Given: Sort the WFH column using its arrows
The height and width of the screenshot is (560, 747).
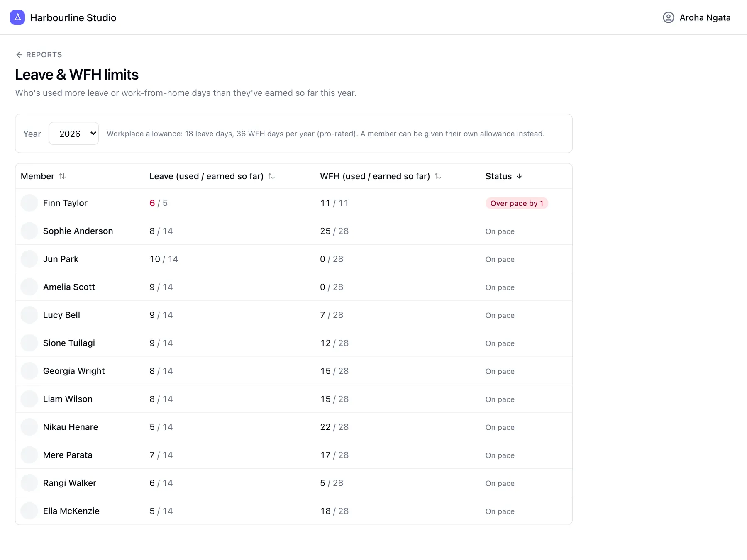Looking at the screenshot, I should tap(437, 176).
